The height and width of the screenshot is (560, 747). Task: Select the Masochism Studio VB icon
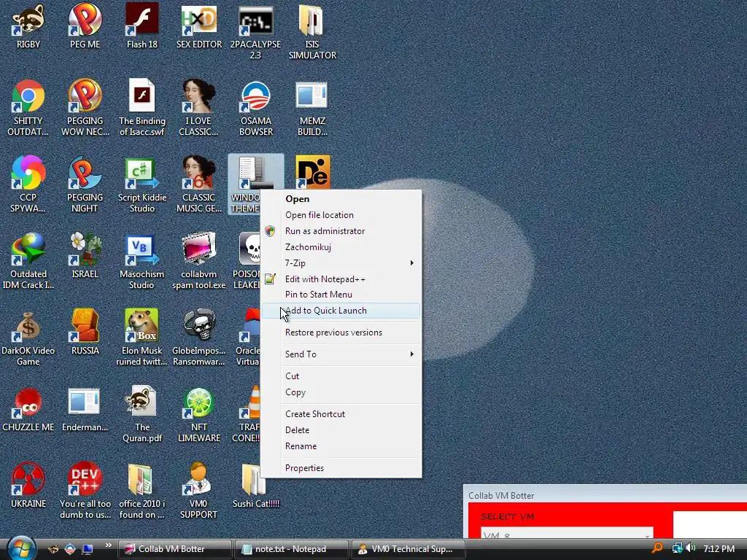(142, 262)
